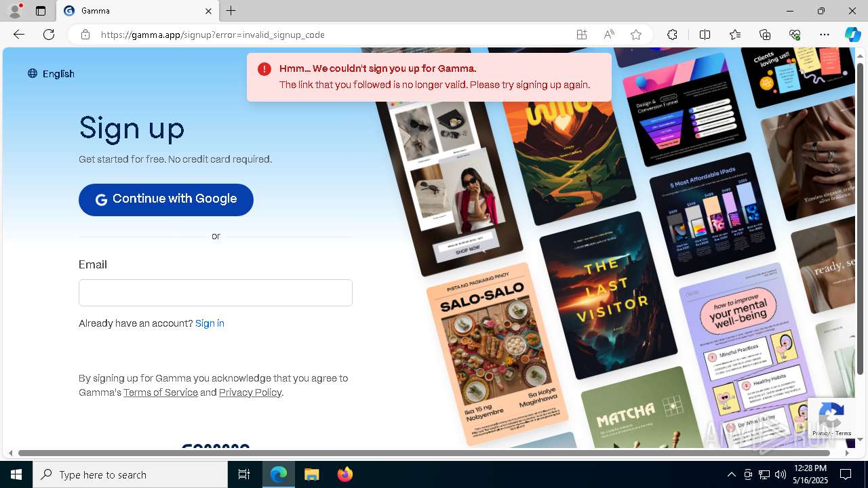Select the Gamma tab
This screenshot has width=868, height=488.
click(137, 11)
